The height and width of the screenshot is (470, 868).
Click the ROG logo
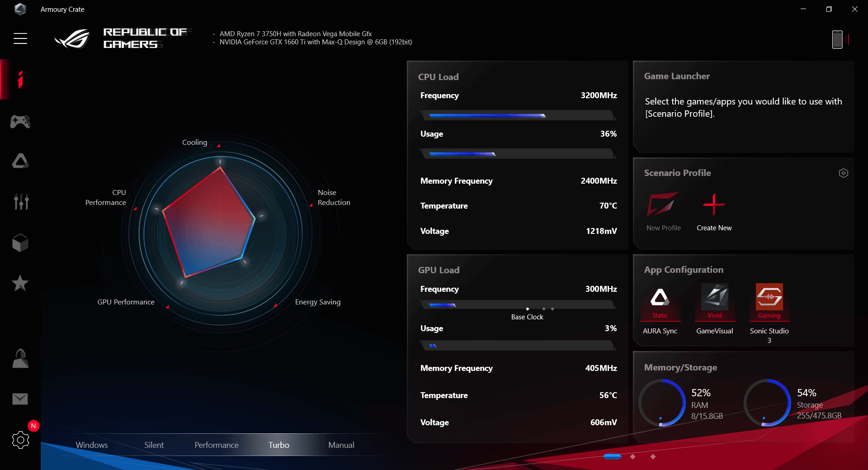pyautogui.click(x=72, y=38)
